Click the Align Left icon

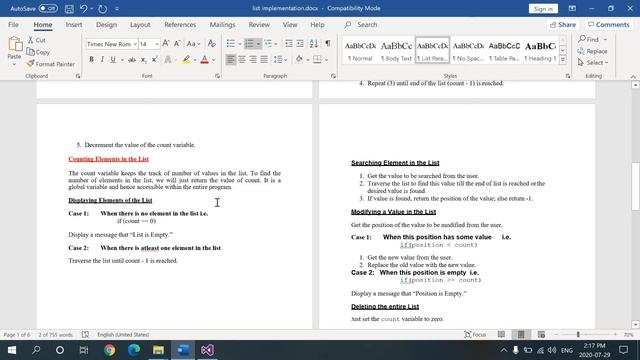click(x=231, y=60)
